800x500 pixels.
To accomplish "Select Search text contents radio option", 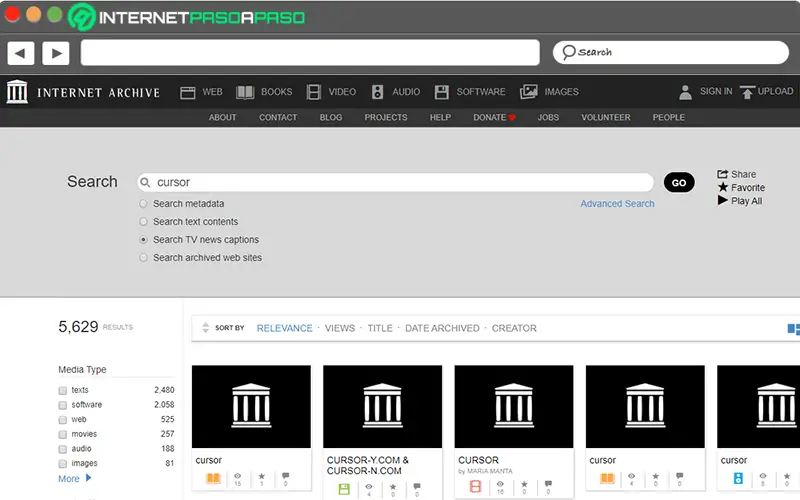I will tap(144, 222).
